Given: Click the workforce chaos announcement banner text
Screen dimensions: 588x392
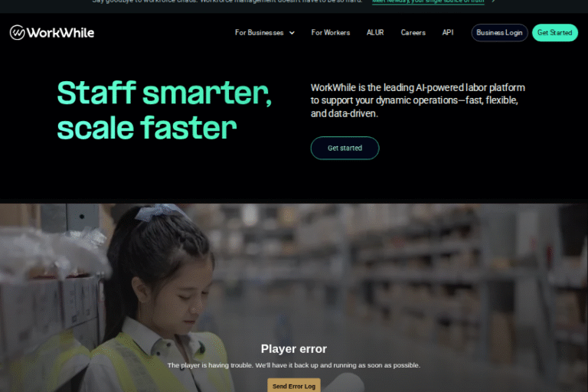Looking at the screenshot, I should point(227,2).
